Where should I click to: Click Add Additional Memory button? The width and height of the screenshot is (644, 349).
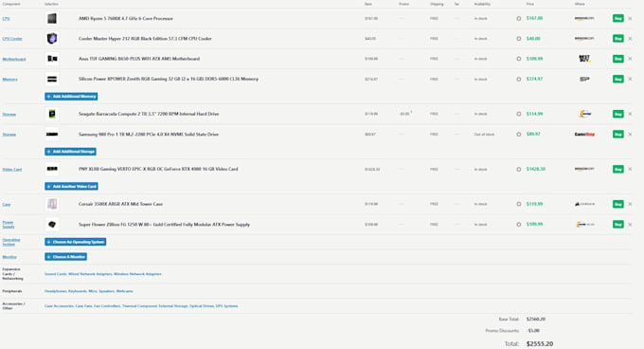pos(71,96)
